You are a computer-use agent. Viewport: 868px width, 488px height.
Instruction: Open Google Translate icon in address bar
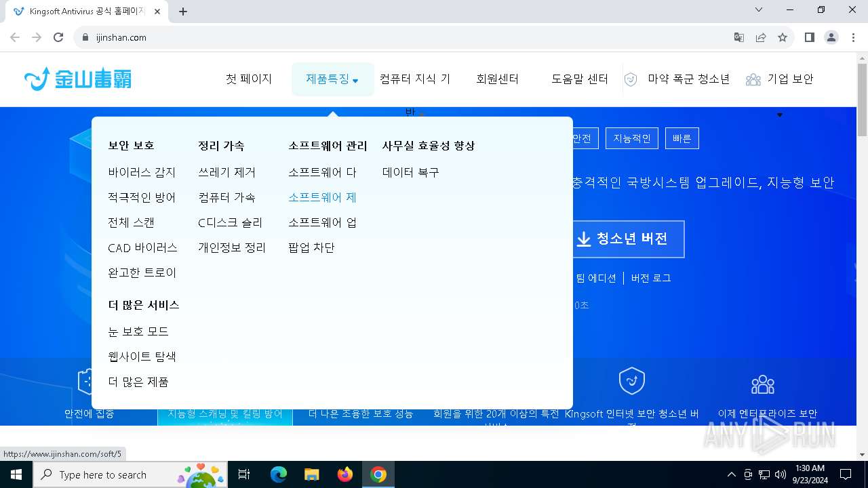click(x=739, y=37)
